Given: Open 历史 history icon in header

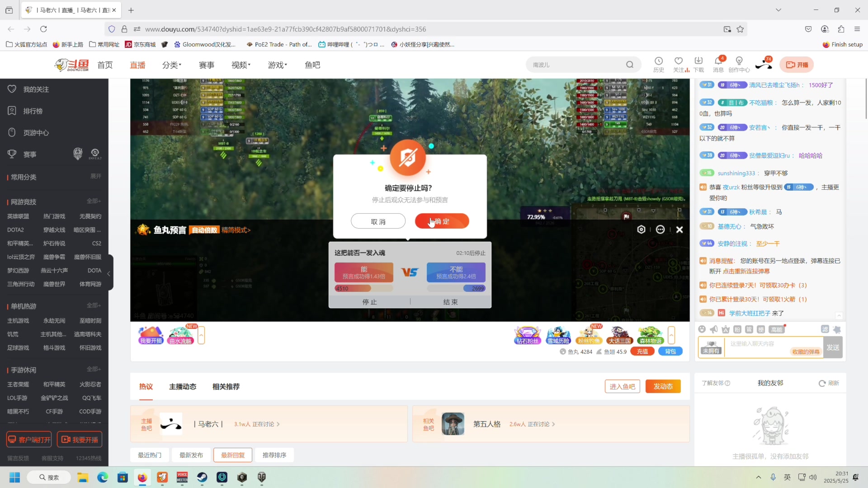Looking at the screenshot, I should point(659,65).
